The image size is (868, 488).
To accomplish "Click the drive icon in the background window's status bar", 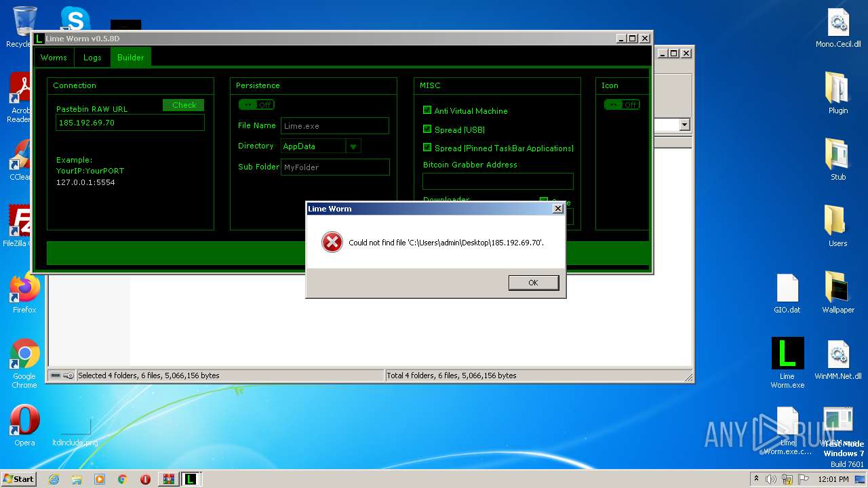I will pos(56,375).
